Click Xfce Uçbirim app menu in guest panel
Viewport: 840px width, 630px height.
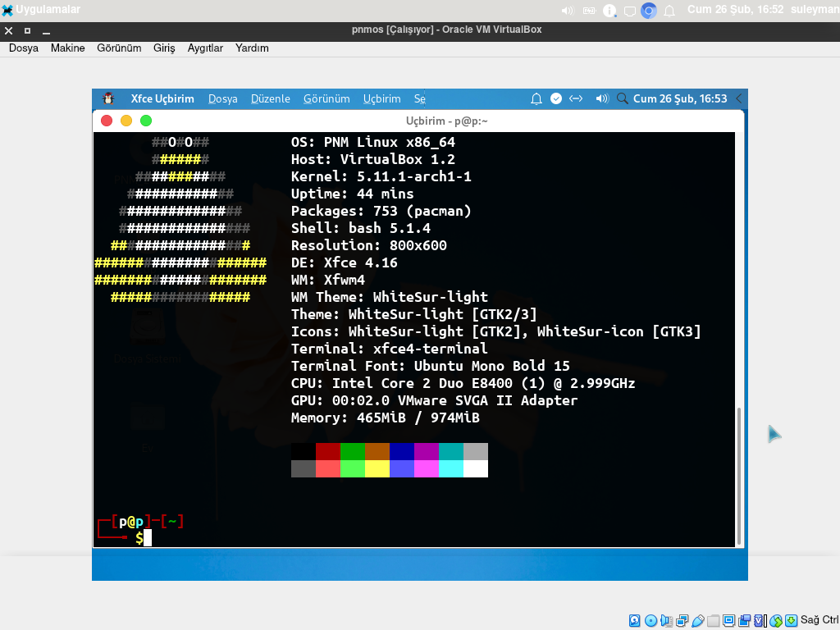point(162,98)
